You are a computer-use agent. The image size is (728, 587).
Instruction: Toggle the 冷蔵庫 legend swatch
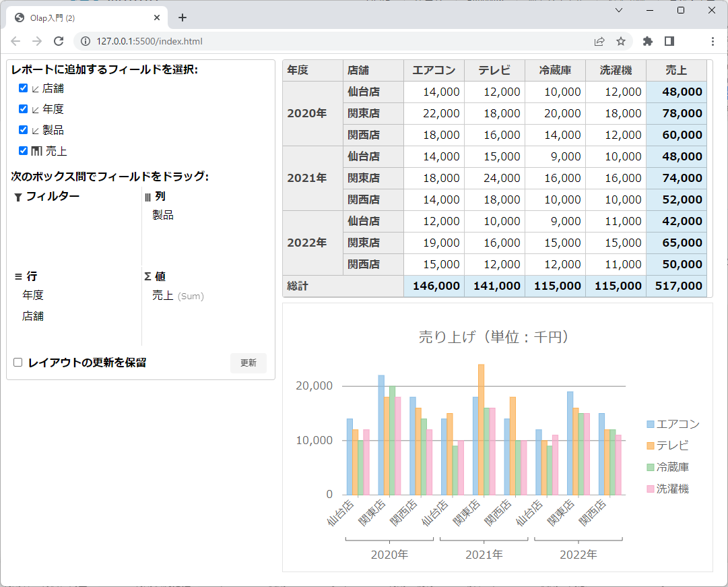tap(651, 467)
